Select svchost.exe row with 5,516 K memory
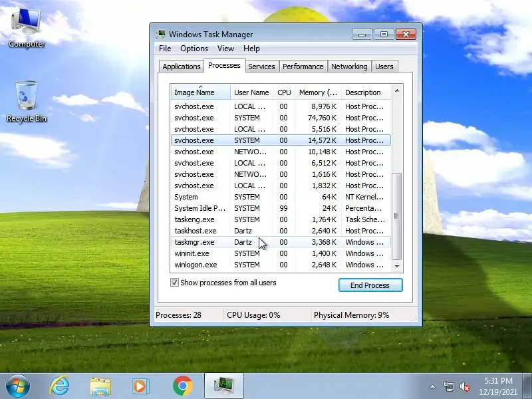532x399 pixels. (281, 129)
